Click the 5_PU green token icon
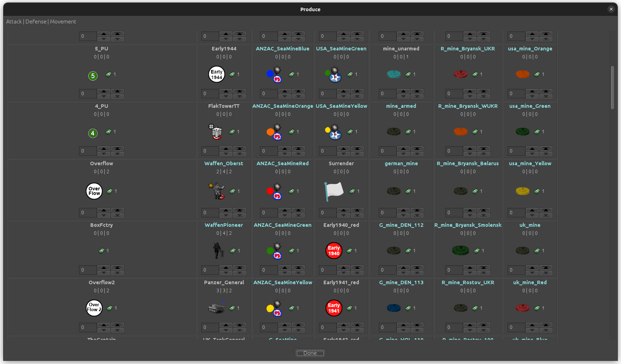This screenshot has width=621, height=364. pyautogui.click(x=93, y=76)
